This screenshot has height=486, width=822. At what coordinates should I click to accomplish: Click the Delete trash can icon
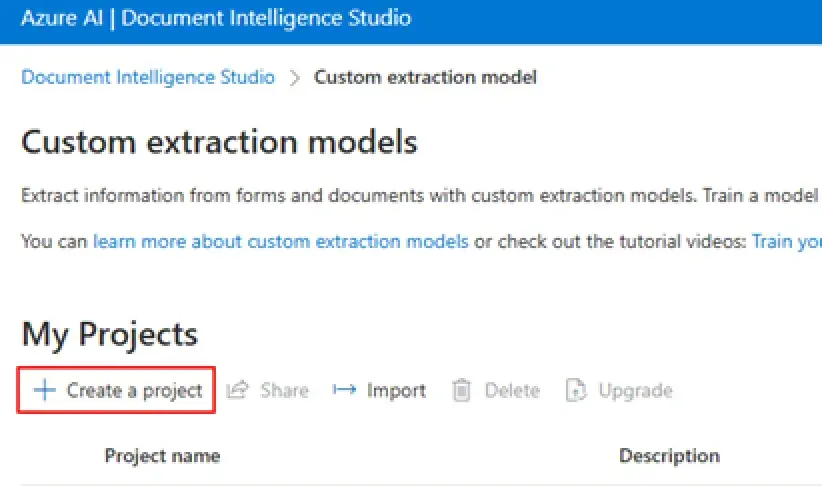click(x=461, y=390)
